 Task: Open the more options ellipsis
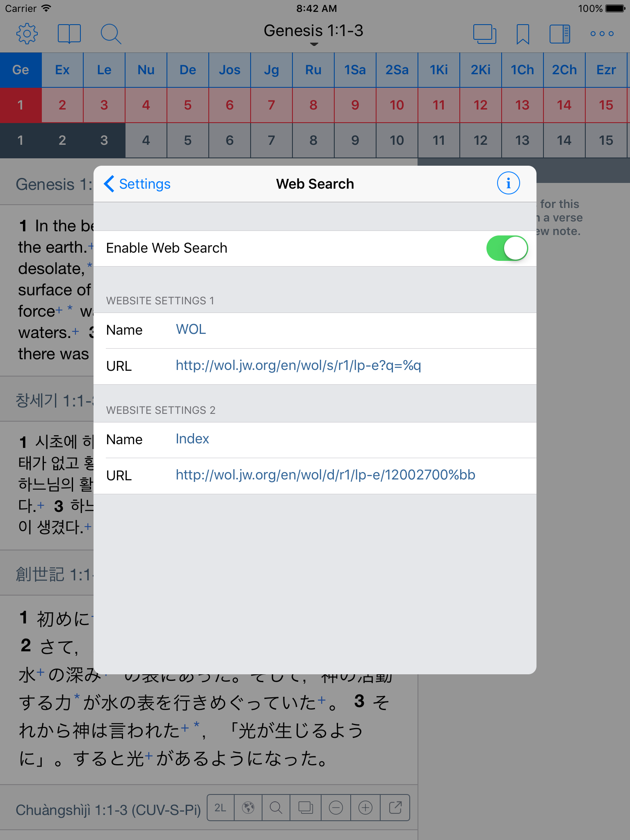tap(602, 34)
